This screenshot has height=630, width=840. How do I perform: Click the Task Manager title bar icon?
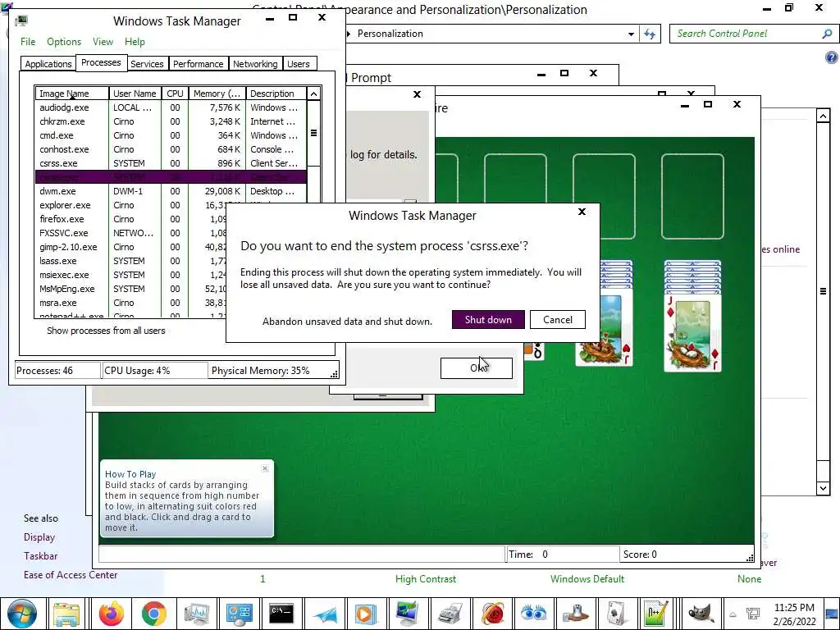click(x=21, y=21)
